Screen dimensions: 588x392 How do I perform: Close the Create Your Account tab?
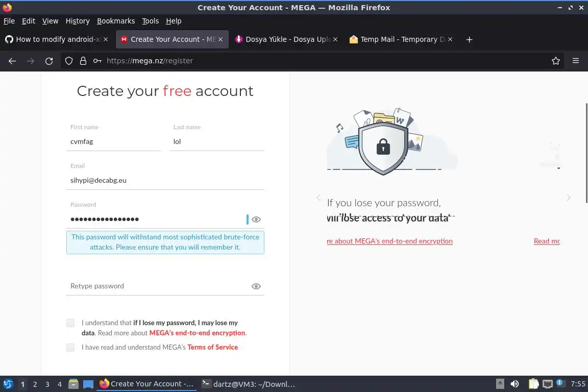(220, 39)
